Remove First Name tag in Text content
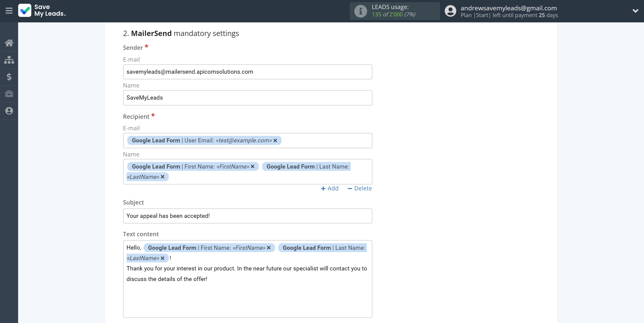 click(269, 248)
